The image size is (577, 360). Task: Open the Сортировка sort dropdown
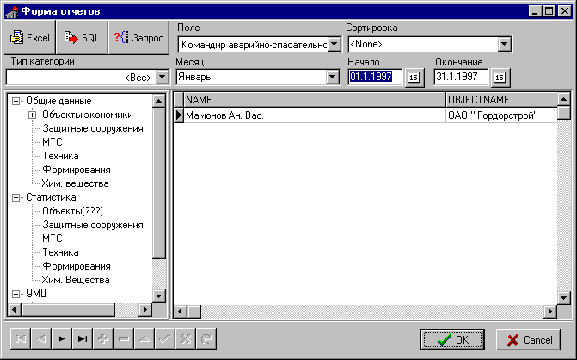click(x=505, y=45)
